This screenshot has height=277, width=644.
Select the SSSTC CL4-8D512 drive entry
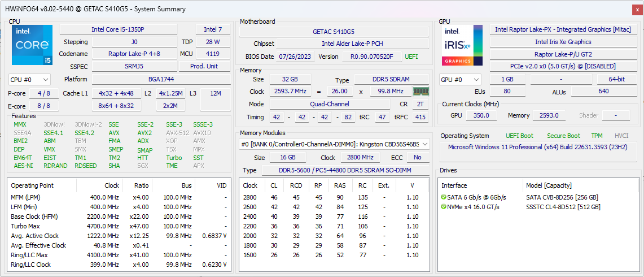(563, 207)
